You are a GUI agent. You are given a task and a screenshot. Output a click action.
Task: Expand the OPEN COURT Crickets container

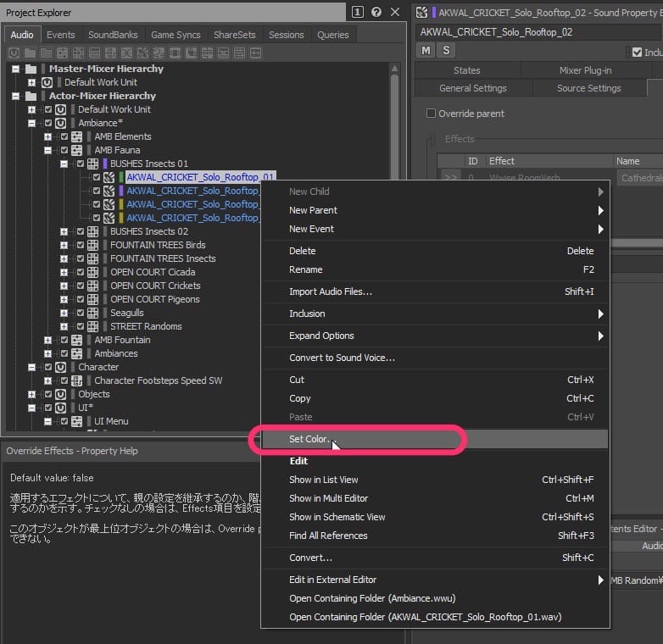64,286
